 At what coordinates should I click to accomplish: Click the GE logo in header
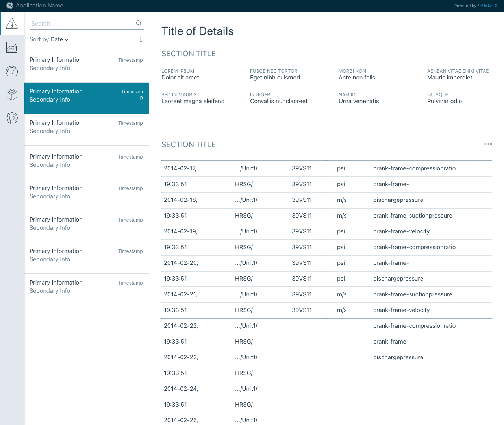[x=10, y=6]
